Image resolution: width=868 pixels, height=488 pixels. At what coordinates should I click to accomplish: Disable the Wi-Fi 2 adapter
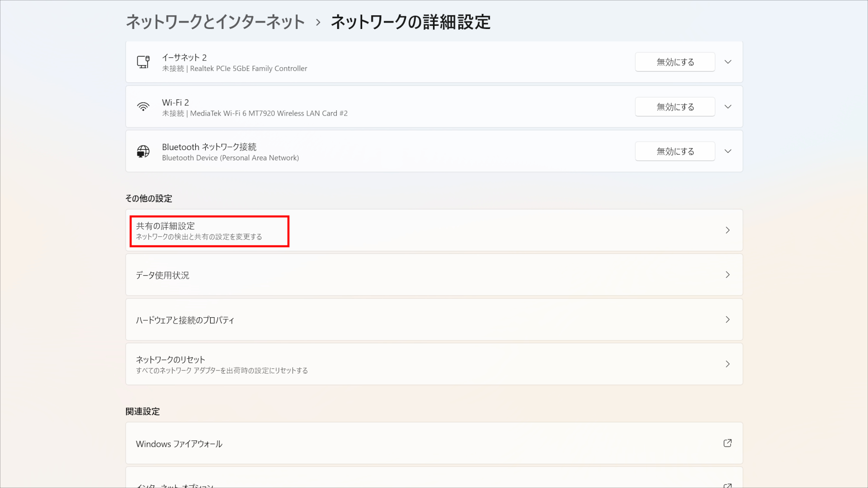tap(675, 107)
